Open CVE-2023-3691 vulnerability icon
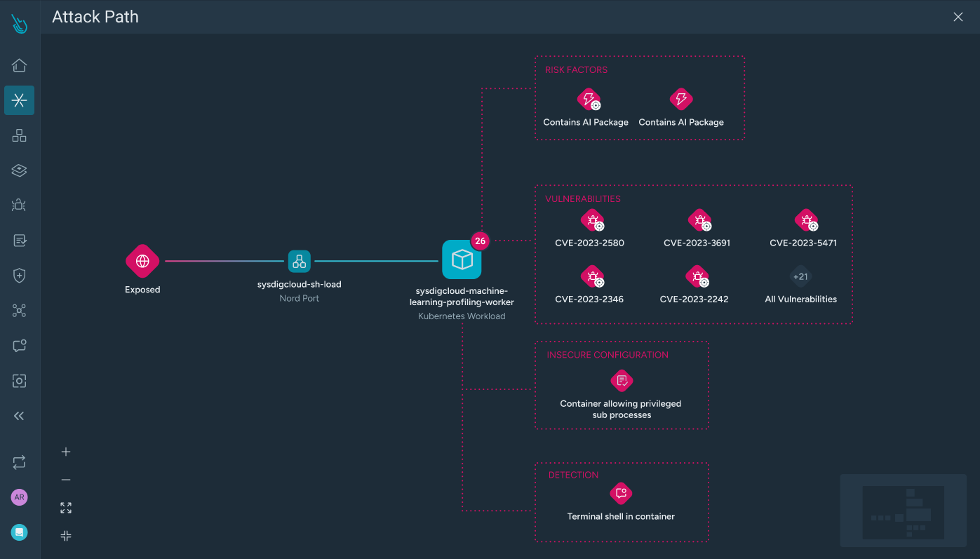 [x=699, y=221]
